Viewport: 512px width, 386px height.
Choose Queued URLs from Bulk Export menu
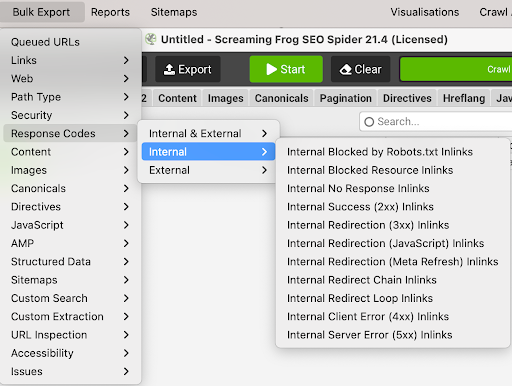(45, 42)
